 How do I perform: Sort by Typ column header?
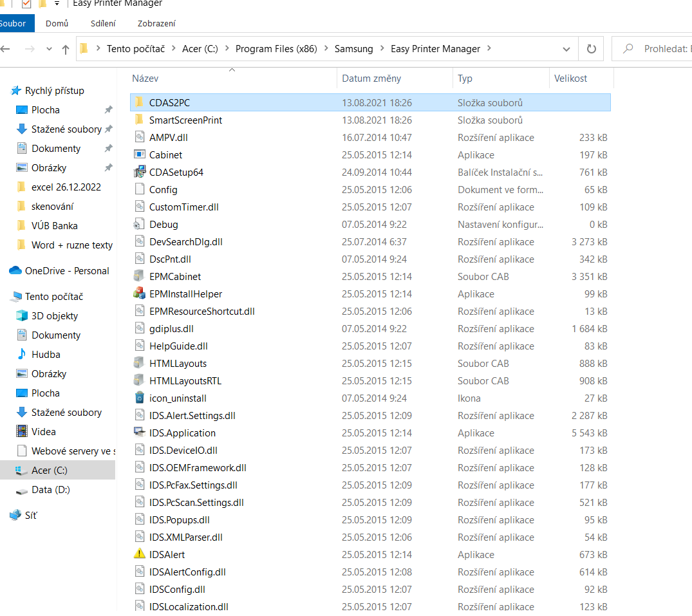coord(465,79)
